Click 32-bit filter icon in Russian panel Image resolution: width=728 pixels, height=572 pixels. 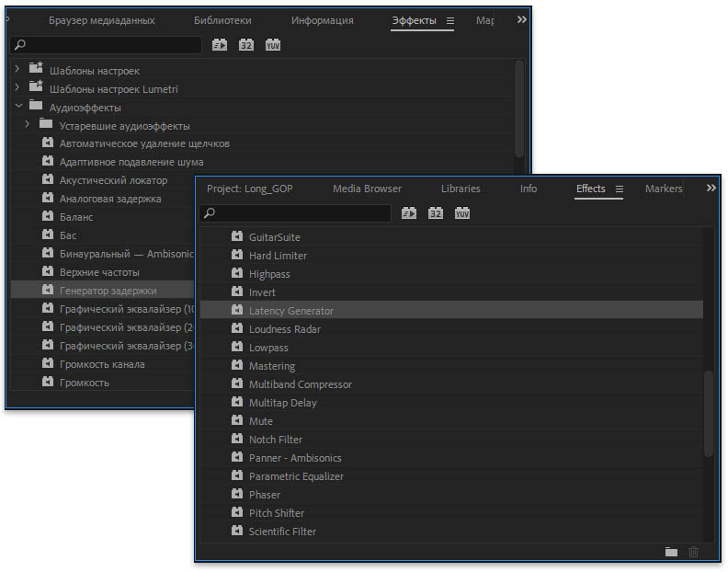pos(246,44)
